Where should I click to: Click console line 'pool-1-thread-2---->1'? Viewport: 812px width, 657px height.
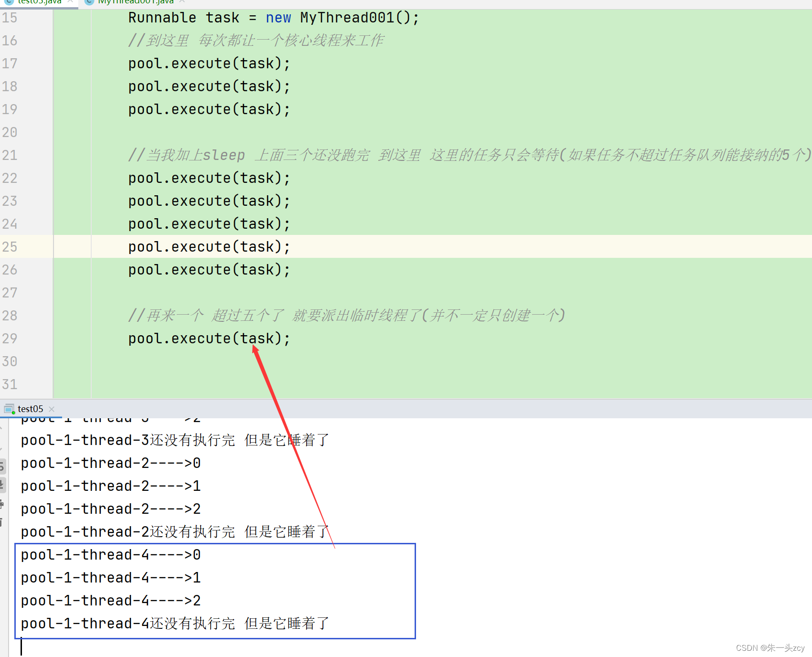111,486
